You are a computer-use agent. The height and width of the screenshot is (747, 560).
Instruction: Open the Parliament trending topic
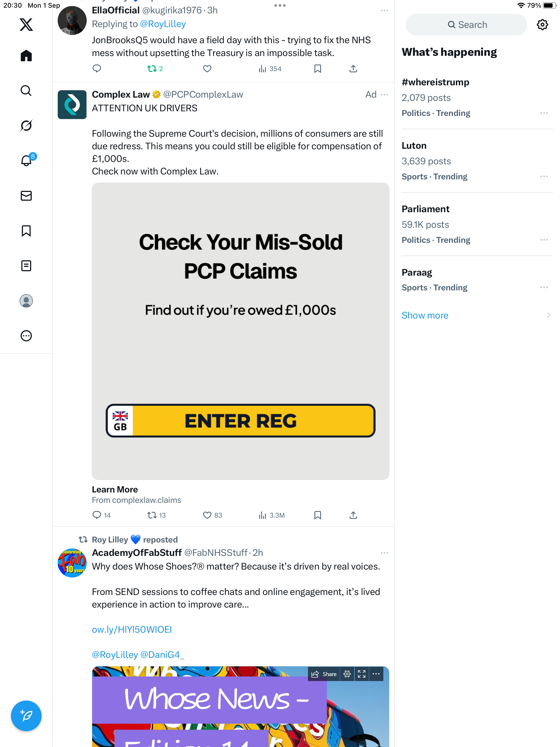coord(425,209)
